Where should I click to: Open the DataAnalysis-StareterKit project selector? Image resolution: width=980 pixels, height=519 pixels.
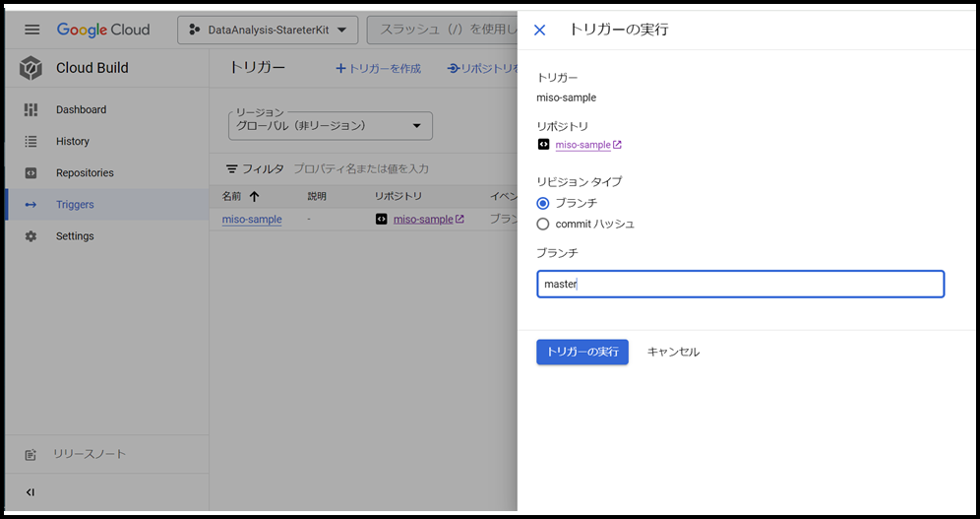click(267, 30)
